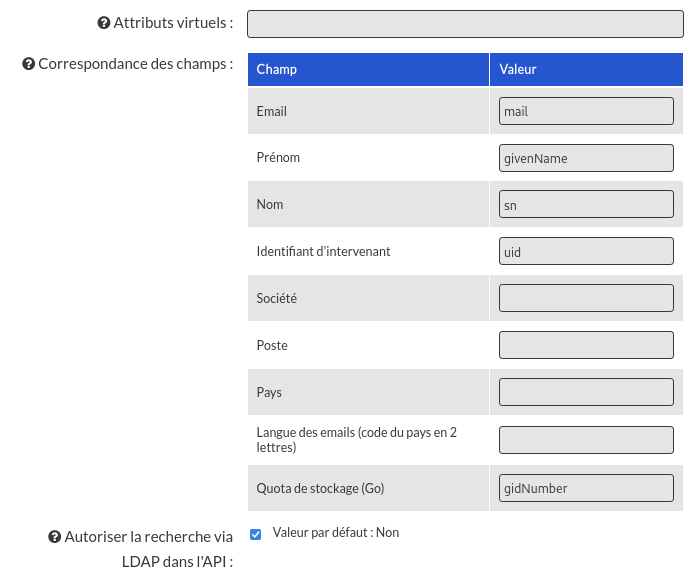Click the empty Poste value field
693x581 pixels.
[586, 345]
